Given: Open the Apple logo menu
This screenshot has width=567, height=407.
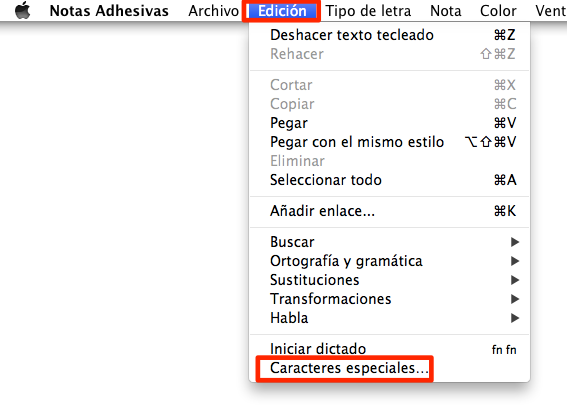Looking at the screenshot, I should (x=22, y=10).
